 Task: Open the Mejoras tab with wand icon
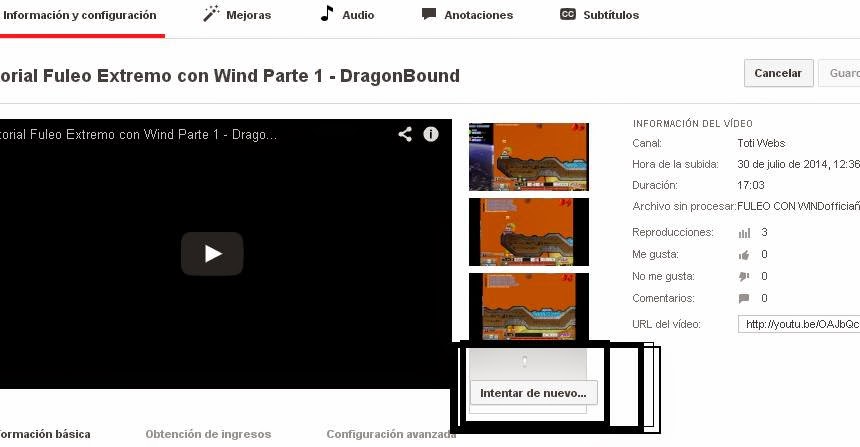point(237,15)
